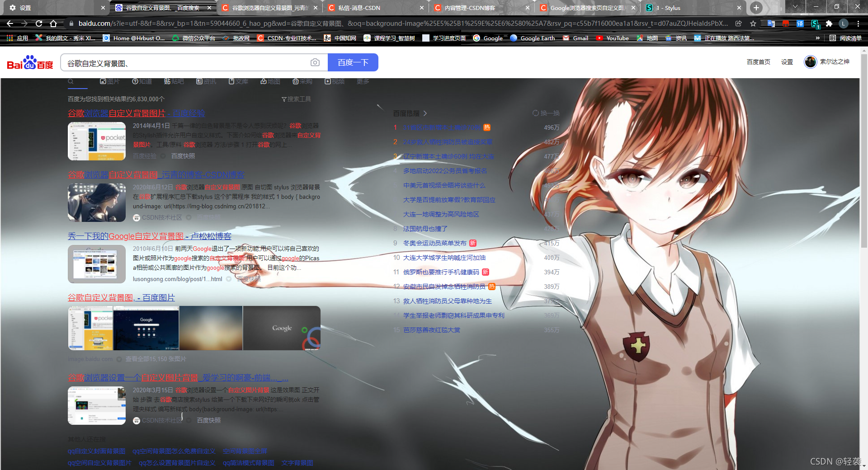Refresh hot list with 换一换
The width and height of the screenshot is (868, 470).
pos(546,113)
